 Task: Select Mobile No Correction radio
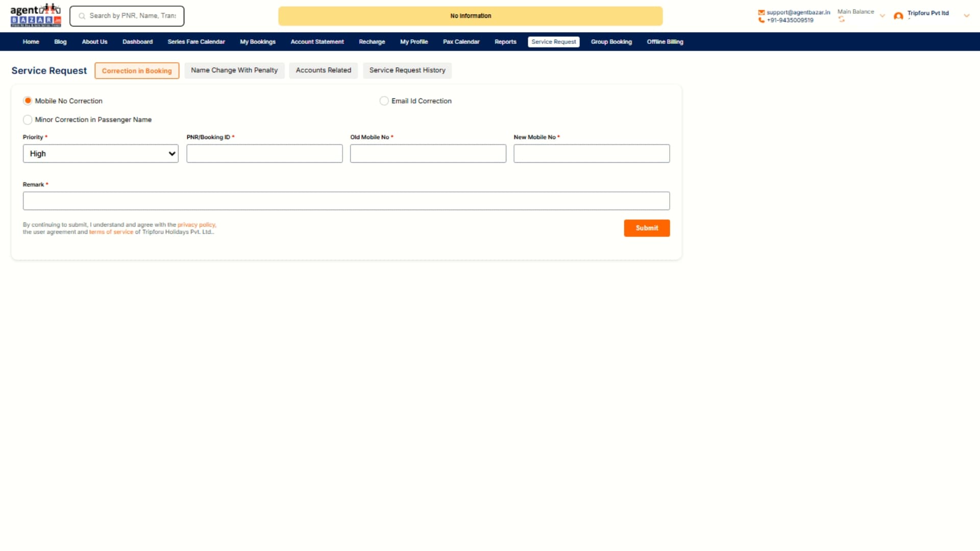[28, 101]
